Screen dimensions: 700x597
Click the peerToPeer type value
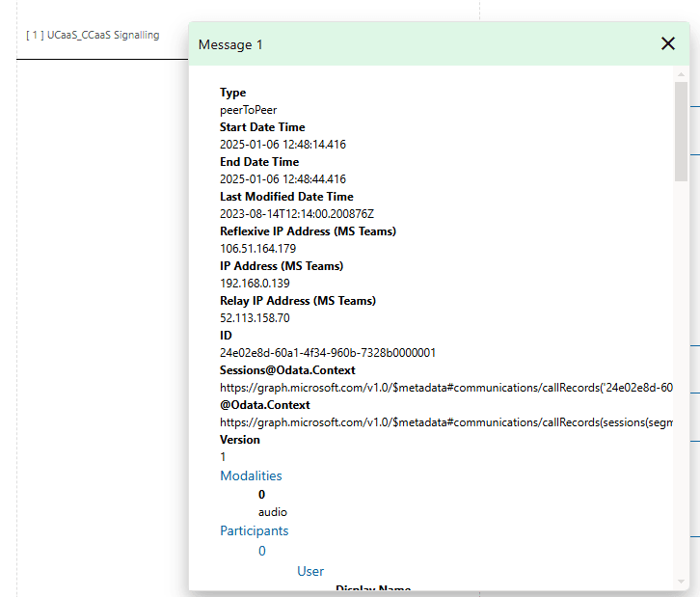point(248,110)
